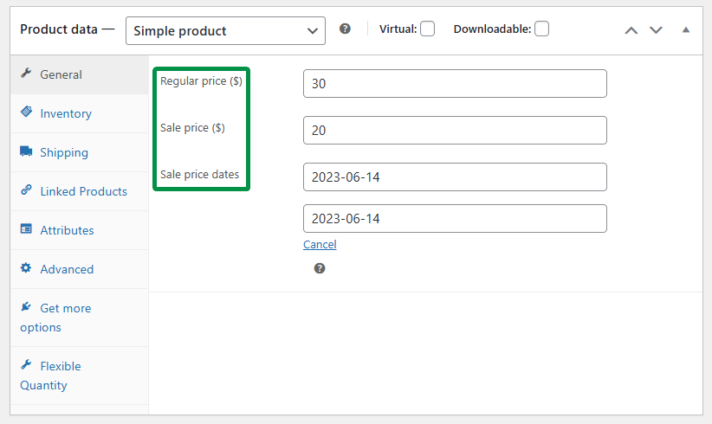The height and width of the screenshot is (424, 712).
Task: Click the Attributes table icon
Action: (x=26, y=229)
